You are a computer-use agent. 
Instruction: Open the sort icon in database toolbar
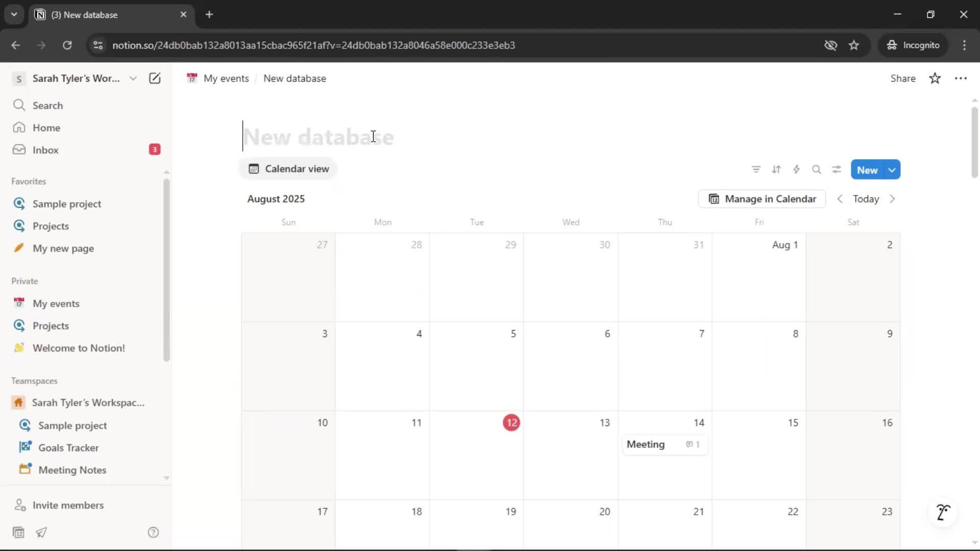[776, 169]
